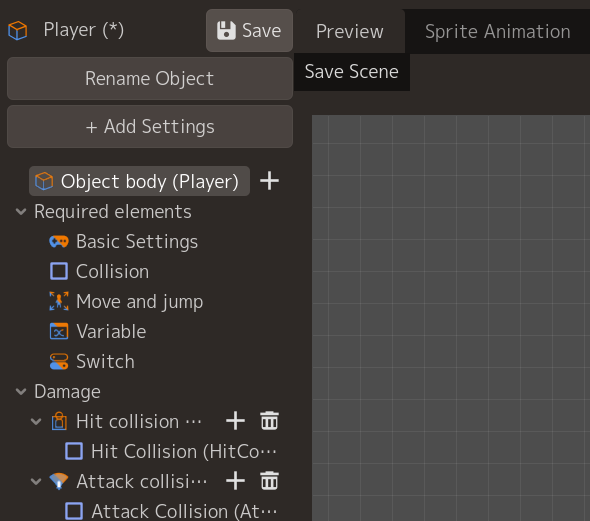Click the + Add Settings button

pos(150,126)
